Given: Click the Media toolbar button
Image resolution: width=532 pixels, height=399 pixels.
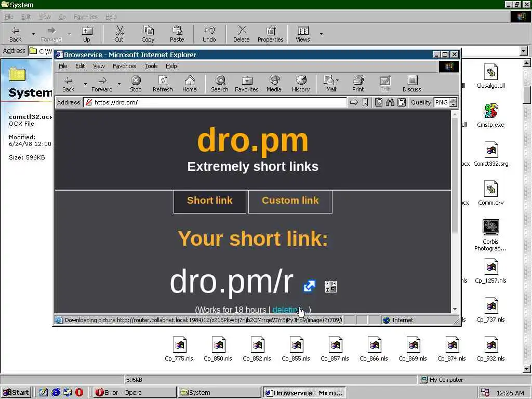Looking at the screenshot, I should pyautogui.click(x=274, y=84).
